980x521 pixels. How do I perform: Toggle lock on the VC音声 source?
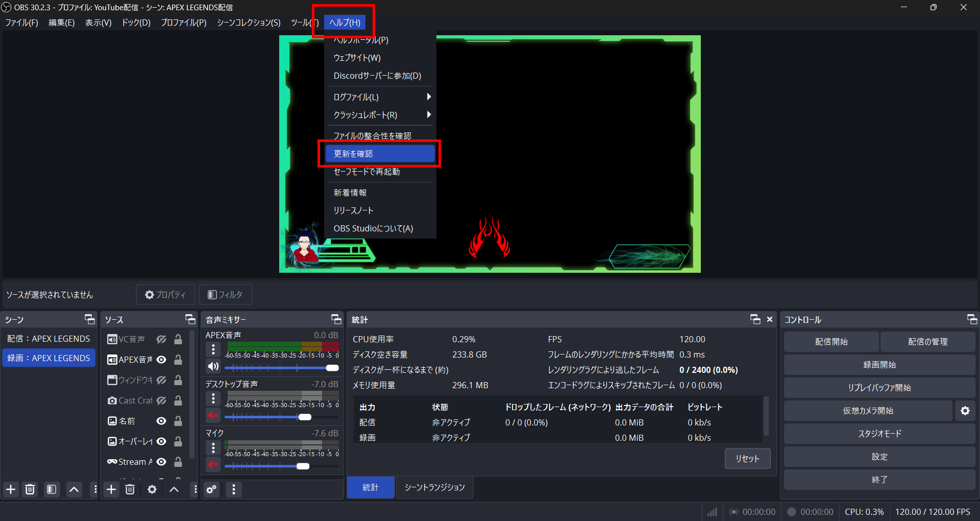pyautogui.click(x=178, y=339)
